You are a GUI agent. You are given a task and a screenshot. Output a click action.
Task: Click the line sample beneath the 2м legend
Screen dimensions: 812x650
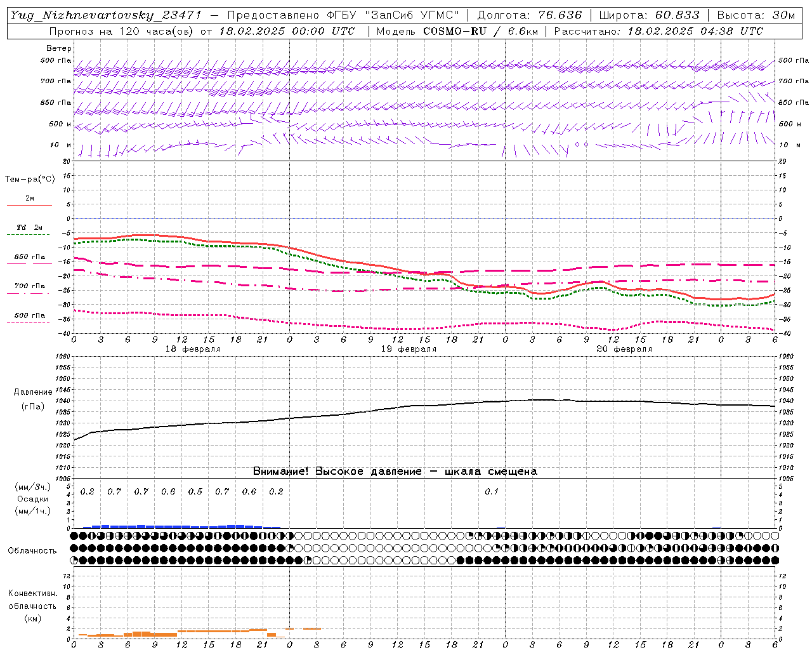(x=29, y=206)
